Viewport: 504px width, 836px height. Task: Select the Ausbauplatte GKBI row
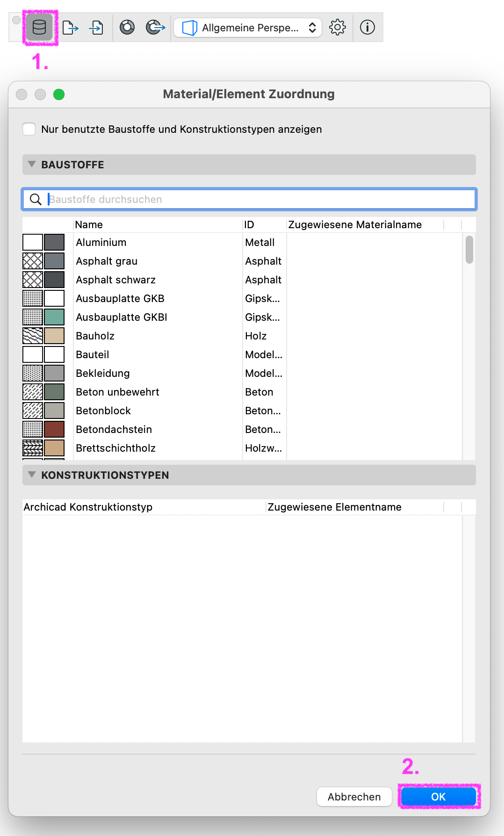click(x=242, y=317)
